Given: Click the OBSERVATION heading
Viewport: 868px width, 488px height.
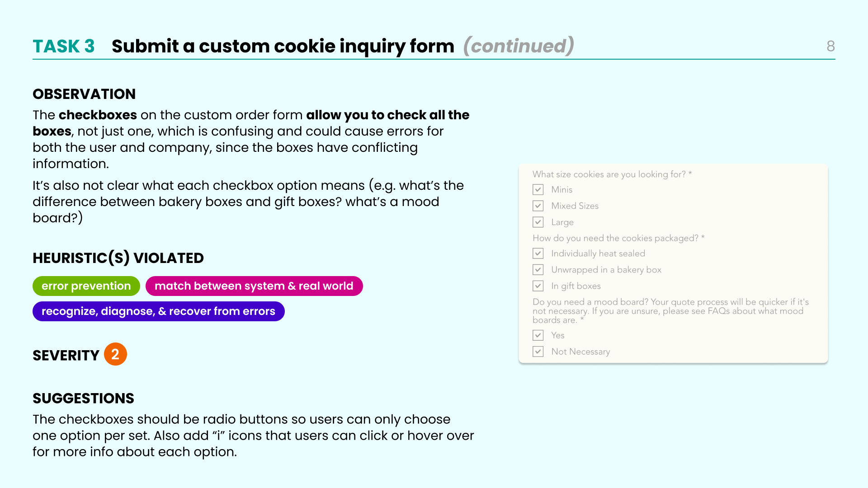Looking at the screenshot, I should click(84, 94).
